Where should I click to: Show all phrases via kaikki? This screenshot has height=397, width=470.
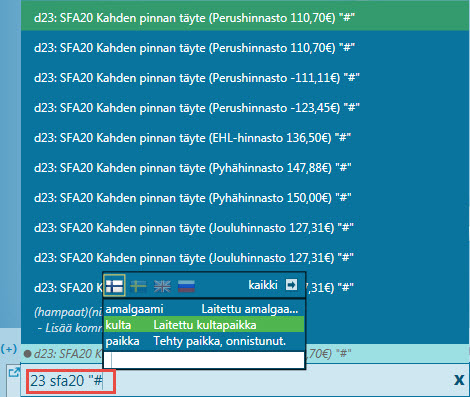(x=263, y=285)
